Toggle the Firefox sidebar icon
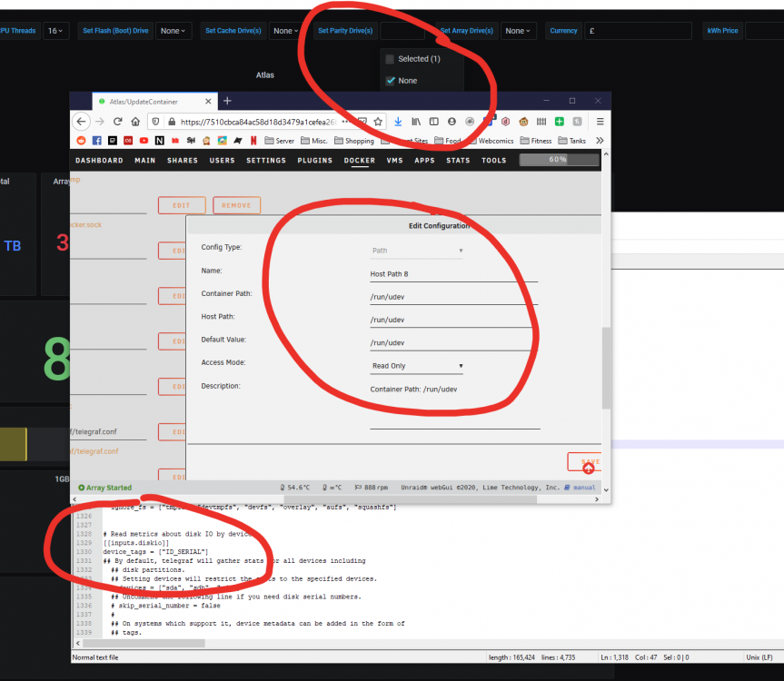 point(434,122)
